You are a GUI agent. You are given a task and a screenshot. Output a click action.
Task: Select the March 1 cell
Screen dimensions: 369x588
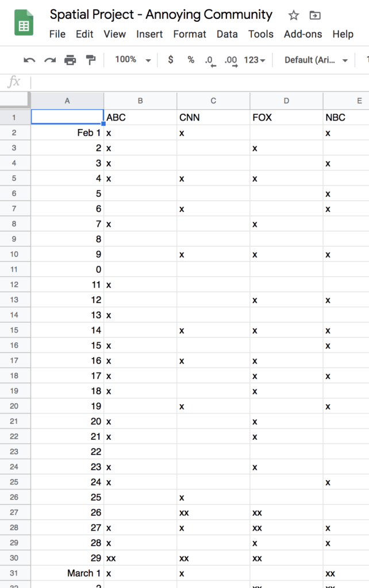pos(67,573)
